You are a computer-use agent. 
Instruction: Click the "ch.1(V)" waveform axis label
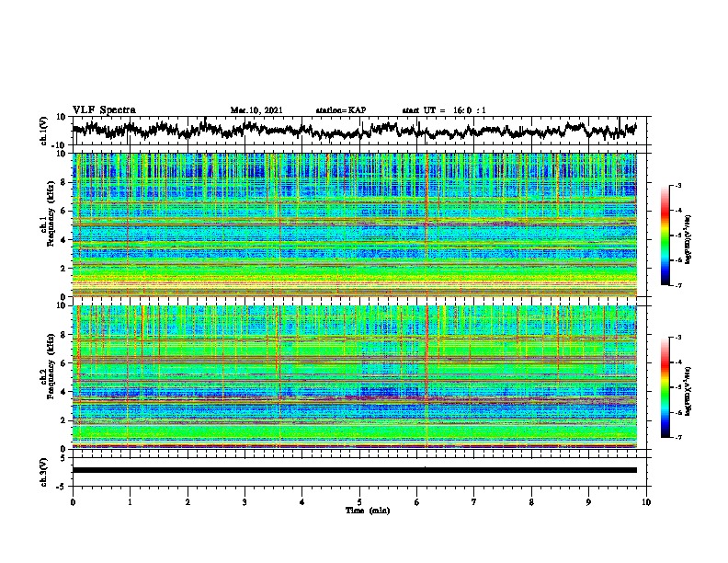pyautogui.click(x=44, y=131)
